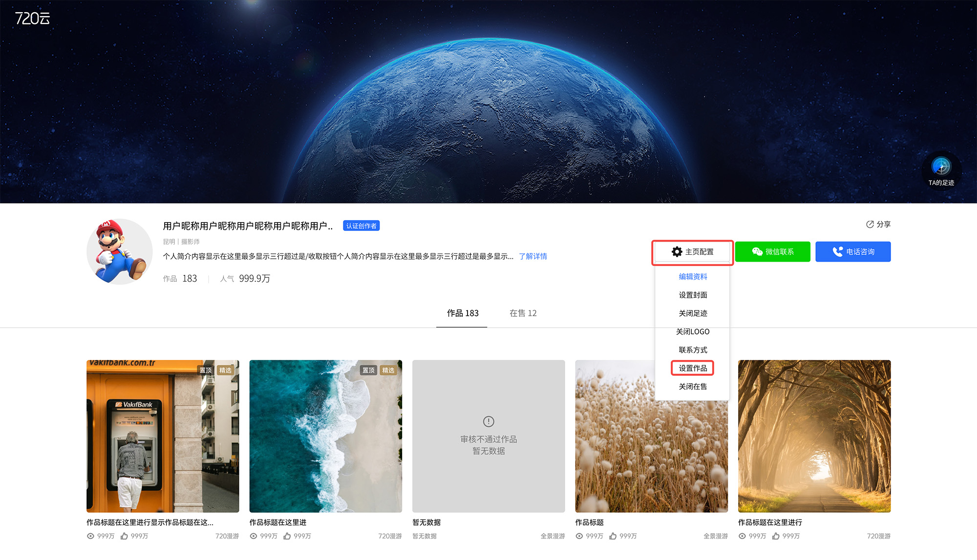
Task: Click the 人气 999.9万 stat
Action: [x=245, y=278]
